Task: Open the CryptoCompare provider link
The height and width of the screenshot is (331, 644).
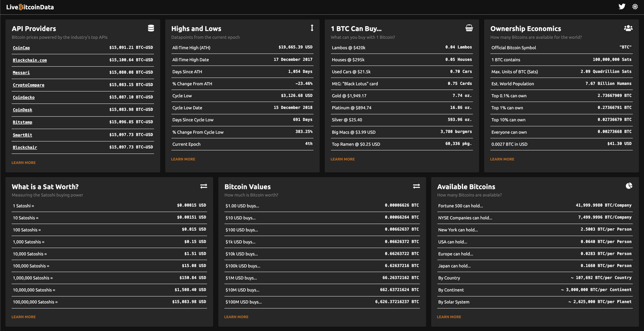Action: [28, 85]
